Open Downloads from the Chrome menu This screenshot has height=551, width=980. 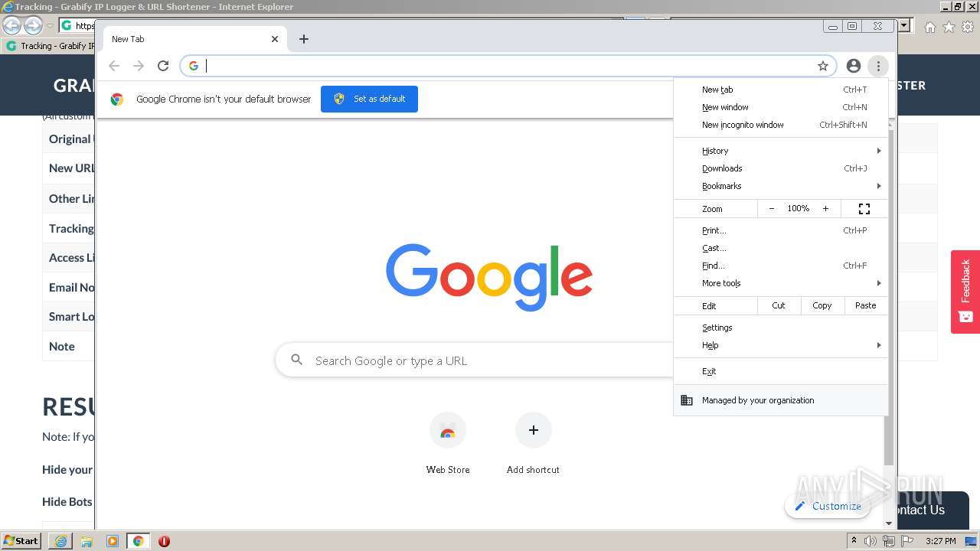click(781, 168)
